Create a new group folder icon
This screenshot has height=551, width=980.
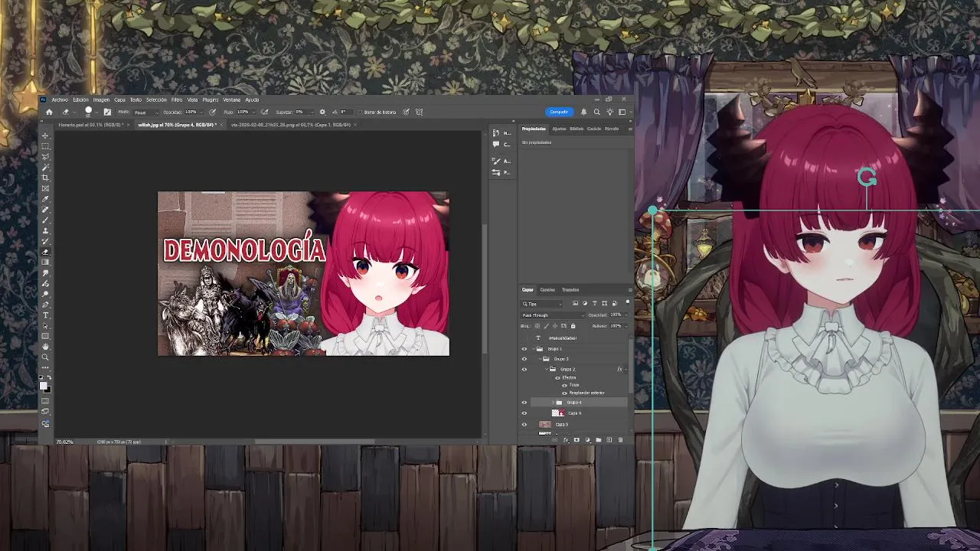tap(599, 440)
